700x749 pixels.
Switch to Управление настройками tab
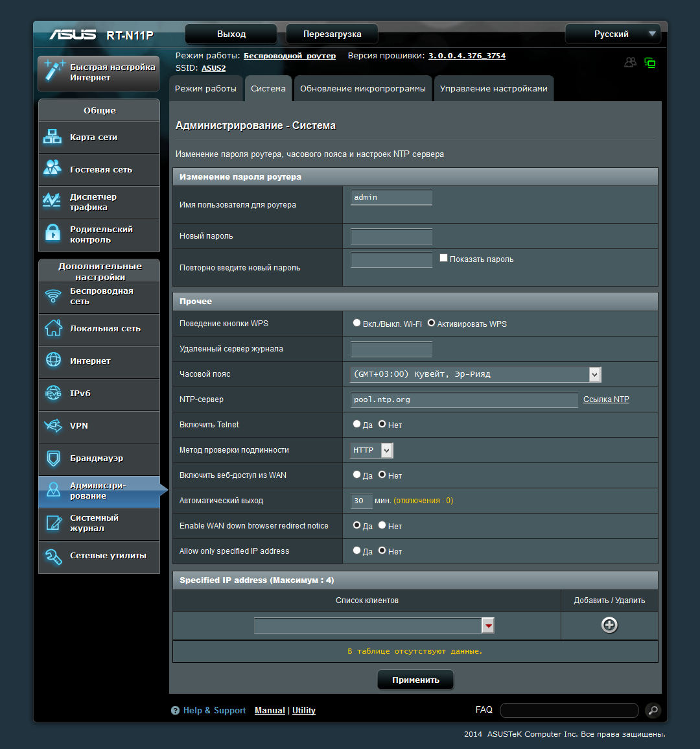(494, 88)
